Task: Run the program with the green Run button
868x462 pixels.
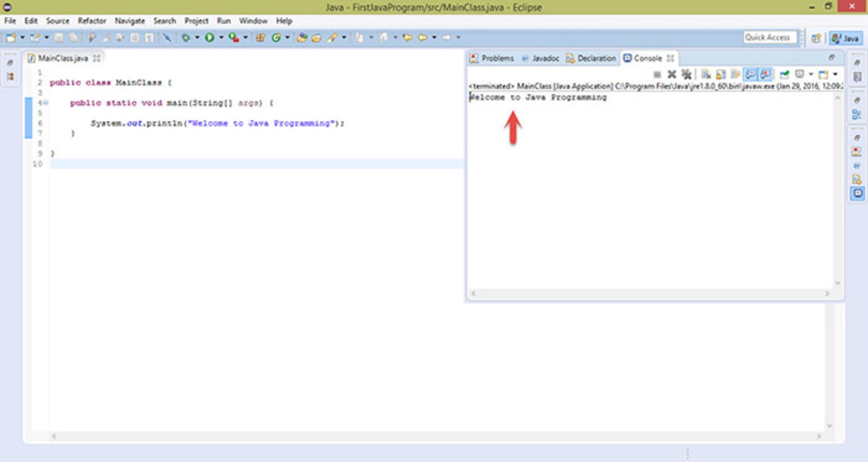Action: [x=209, y=37]
